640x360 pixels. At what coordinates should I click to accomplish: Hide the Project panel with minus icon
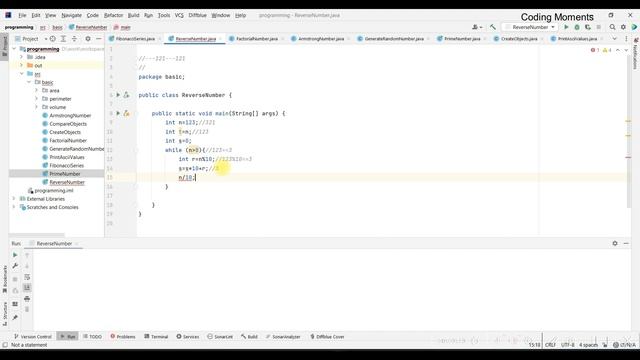pos(98,39)
